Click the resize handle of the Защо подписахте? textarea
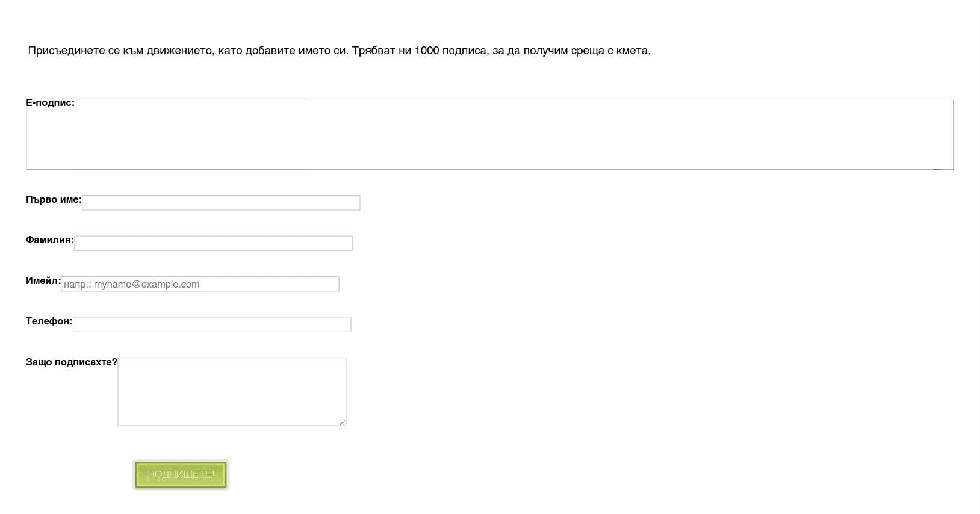Image resolution: width=980 pixels, height=514 pixels. pyautogui.click(x=343, y=422)
